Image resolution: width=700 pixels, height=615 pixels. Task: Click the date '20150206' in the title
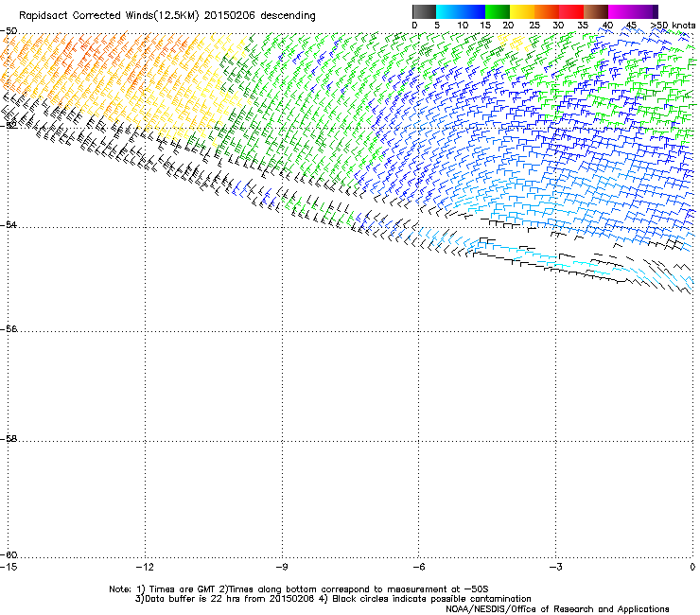230,16
